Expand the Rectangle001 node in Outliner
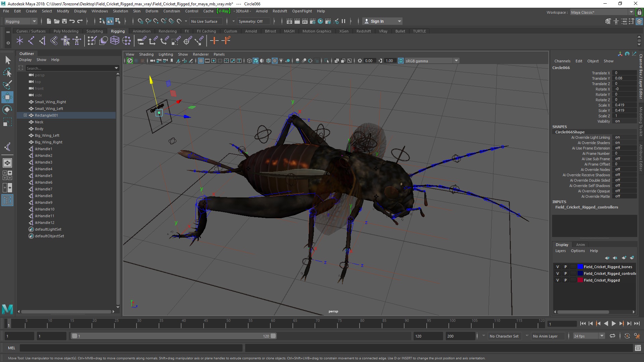 coord(25,115)
